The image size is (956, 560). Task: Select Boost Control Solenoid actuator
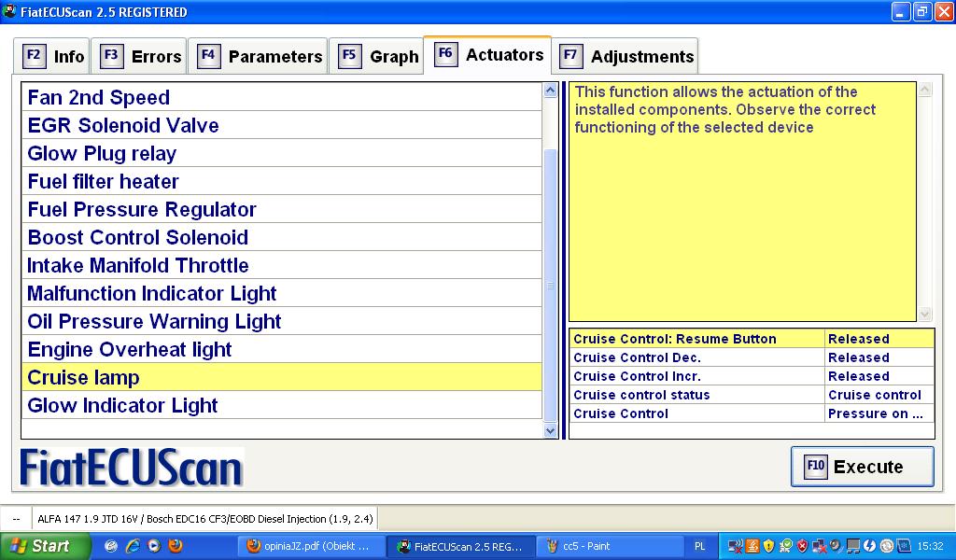pos(282,237)
